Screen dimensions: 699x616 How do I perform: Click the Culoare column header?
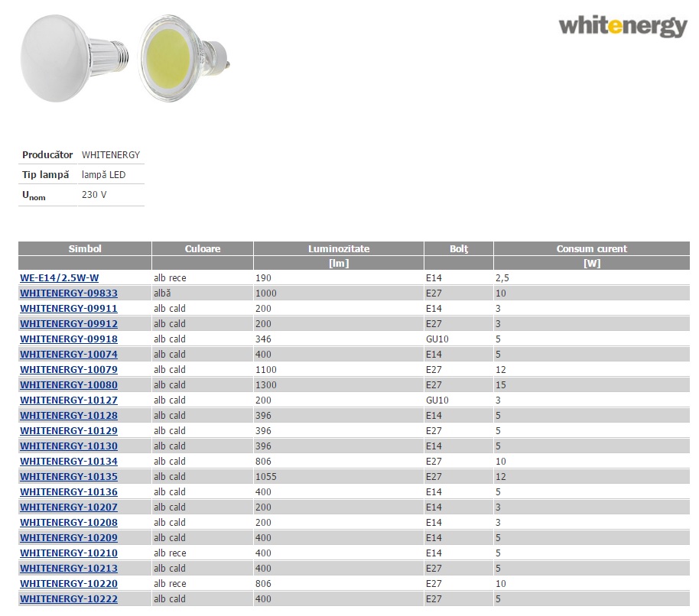(203, 248)
